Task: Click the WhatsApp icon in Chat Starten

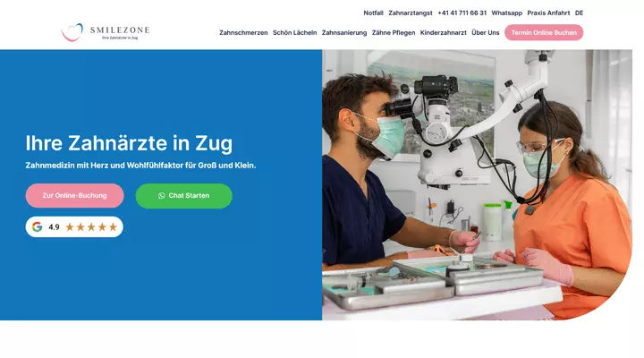Action: [161, 196]
